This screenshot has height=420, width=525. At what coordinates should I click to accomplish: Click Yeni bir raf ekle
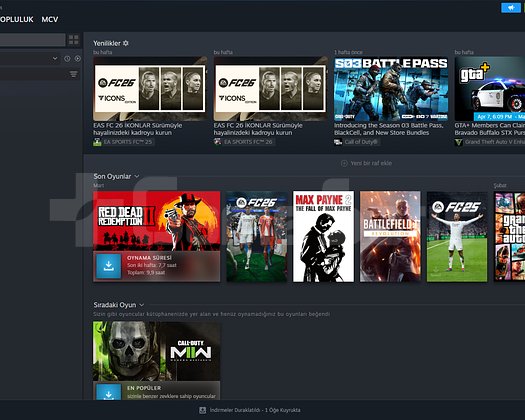point(366,163)
